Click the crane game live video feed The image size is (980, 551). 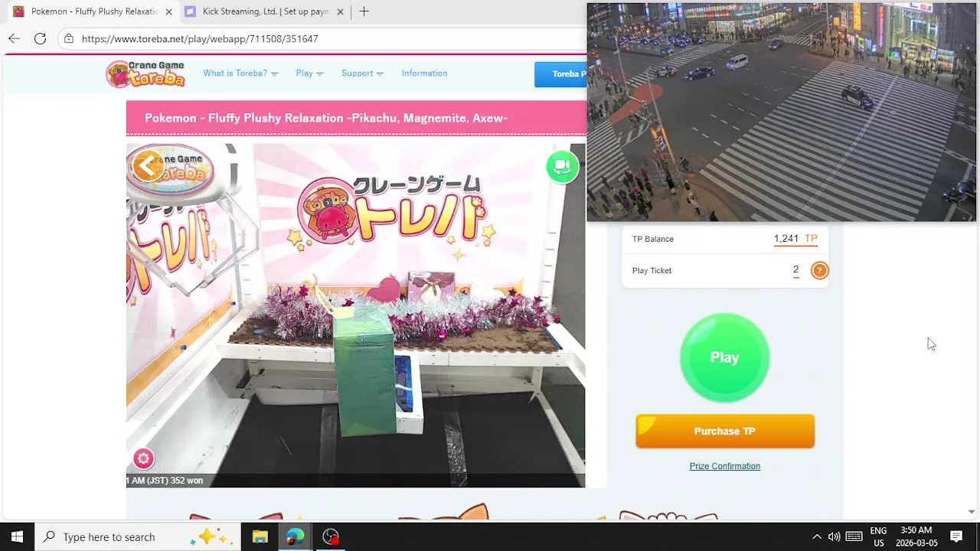[355, 315]
